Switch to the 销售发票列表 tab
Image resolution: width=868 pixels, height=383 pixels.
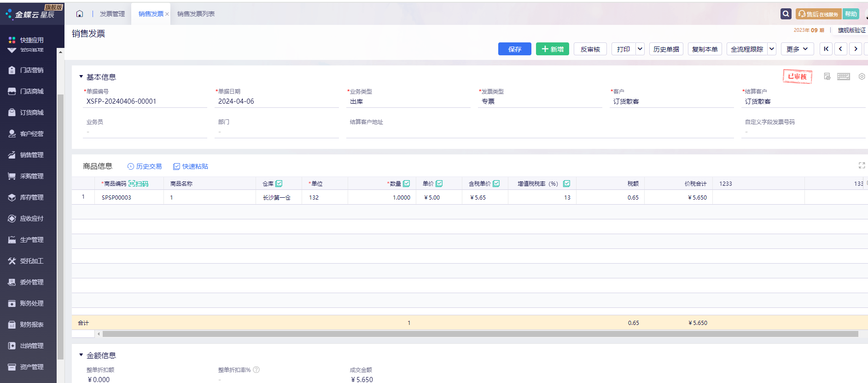point(196,14)
